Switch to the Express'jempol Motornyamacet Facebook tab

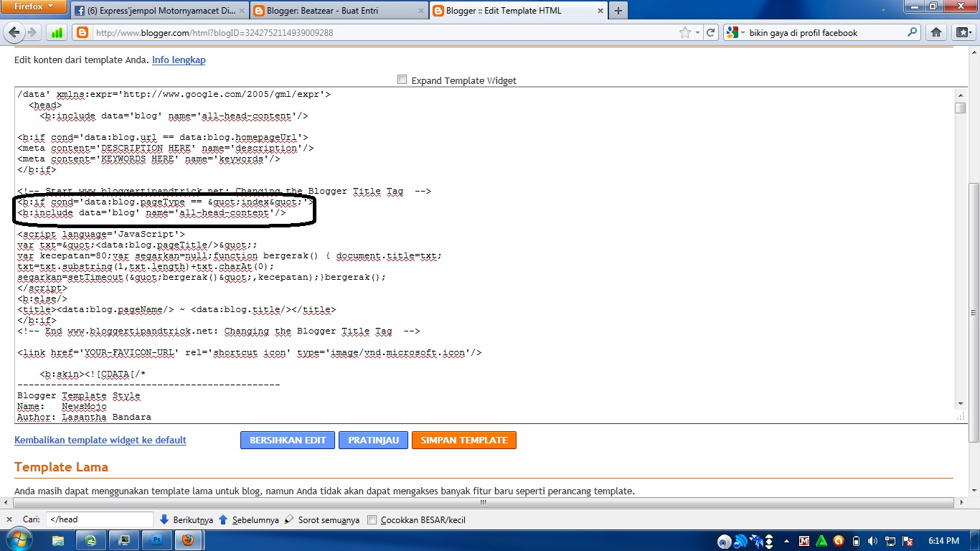pos(160,11)
